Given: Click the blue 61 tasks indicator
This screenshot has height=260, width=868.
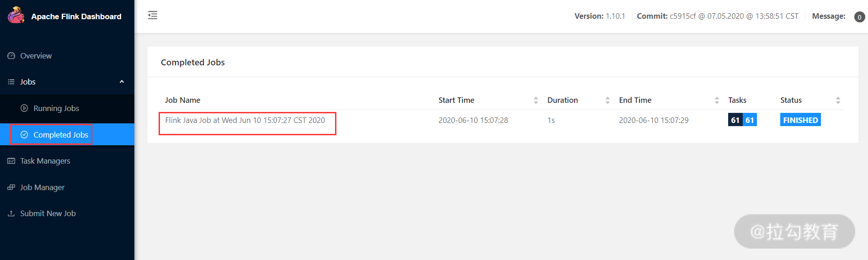Looking at the screenshot, I should pyautogui.click(x=750, y=120).
